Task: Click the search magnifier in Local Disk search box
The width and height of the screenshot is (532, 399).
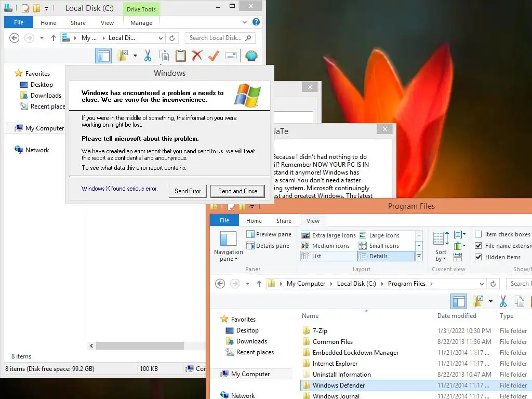Action: click(x=248, y=38)
